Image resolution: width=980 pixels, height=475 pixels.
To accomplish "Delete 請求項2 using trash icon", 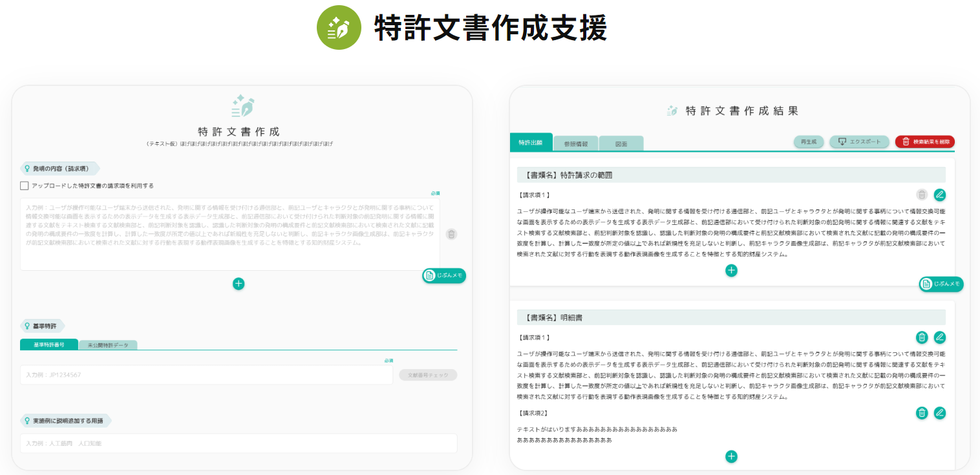I will tap(922, 413).
